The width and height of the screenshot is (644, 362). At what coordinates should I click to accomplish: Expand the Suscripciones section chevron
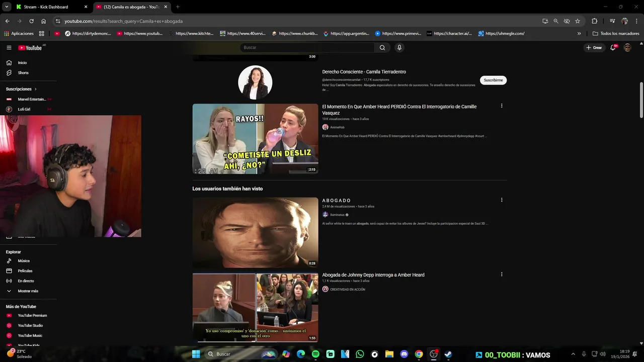pyautogui.click(x=36, y=89)
